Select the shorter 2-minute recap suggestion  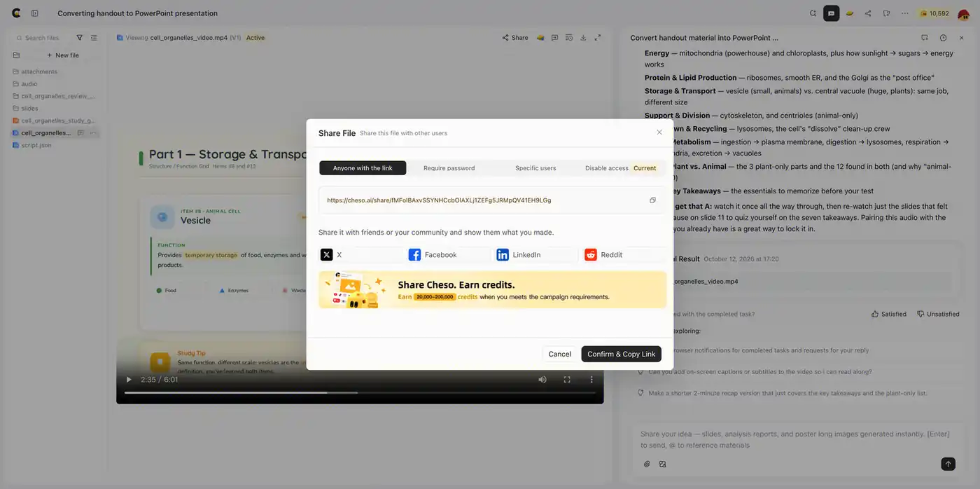point(782,393)
